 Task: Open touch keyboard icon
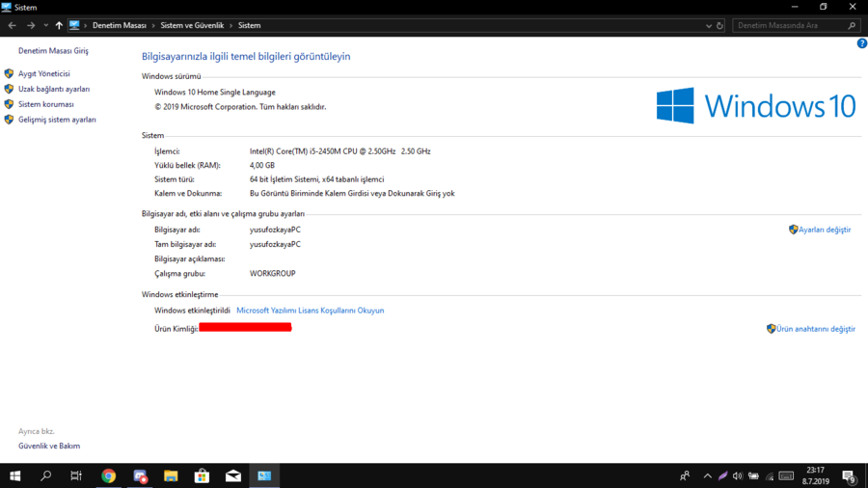pos(786,475)
